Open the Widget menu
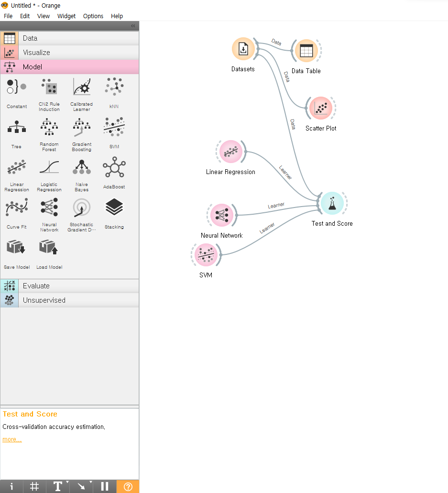This screenshot has height=493, width=448. click(x=66, y=16)
